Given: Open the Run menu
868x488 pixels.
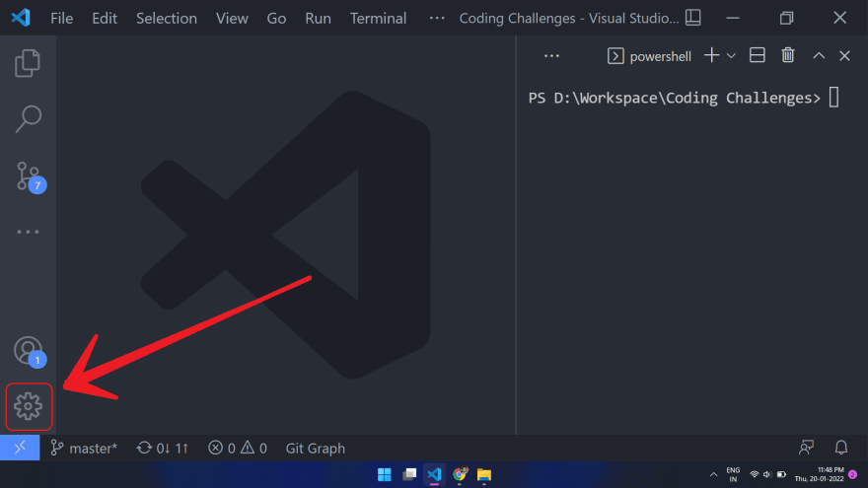Looking at the screenshot, I should (x=318, y=19).
